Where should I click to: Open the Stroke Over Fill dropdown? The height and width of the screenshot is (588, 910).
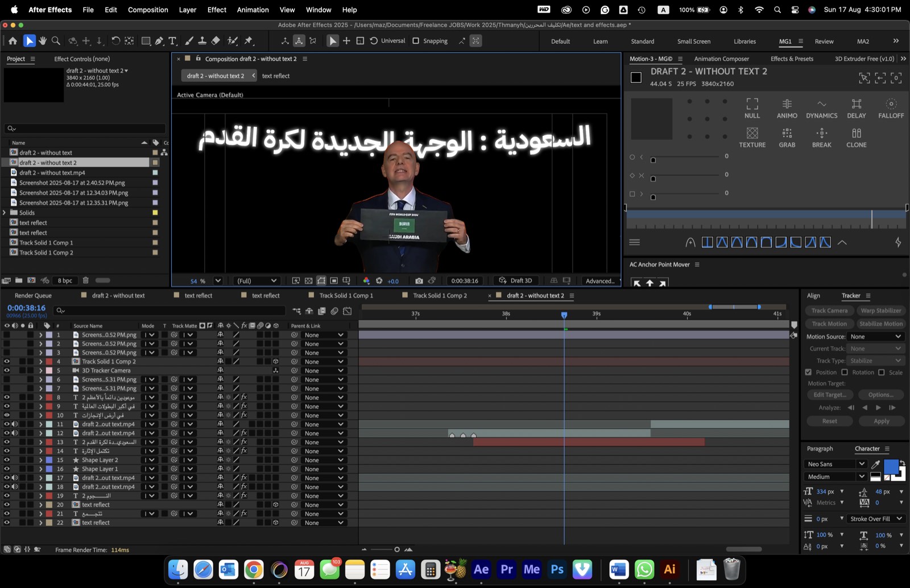[876, 519]
